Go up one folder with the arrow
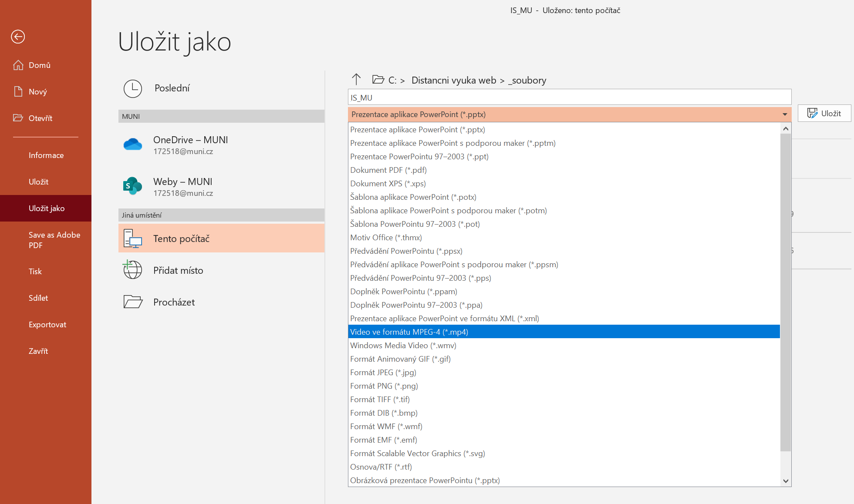 tap(356, 79)
